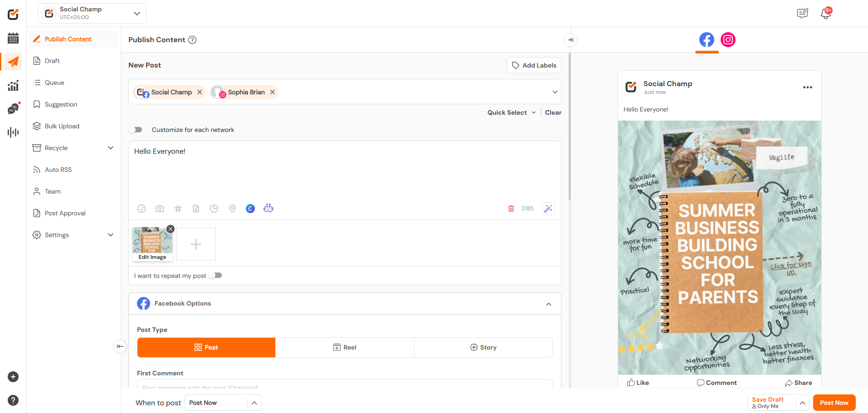This screenshot has height=413, width=868.
Task: Open the feedback message icon in header
Action: [x=802, y=13]
